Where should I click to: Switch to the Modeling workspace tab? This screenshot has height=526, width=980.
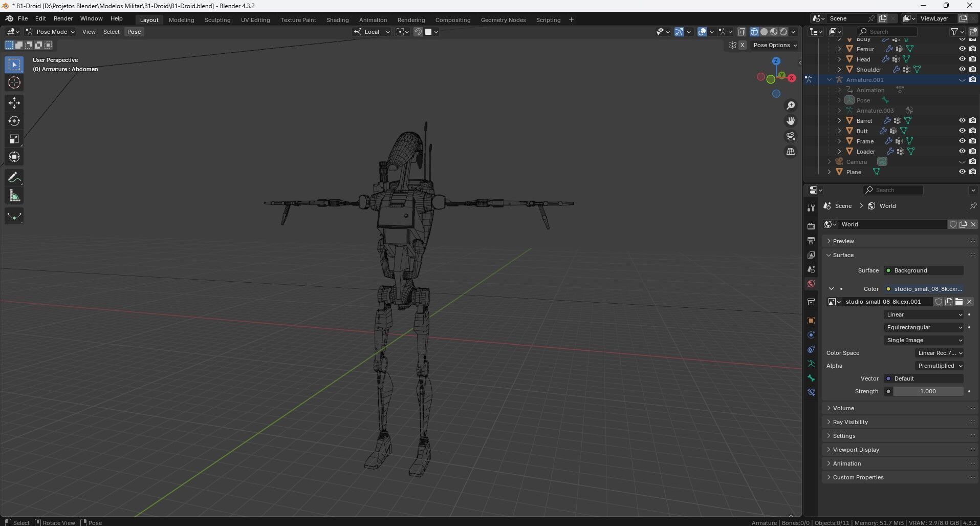(x=181, y=20)
